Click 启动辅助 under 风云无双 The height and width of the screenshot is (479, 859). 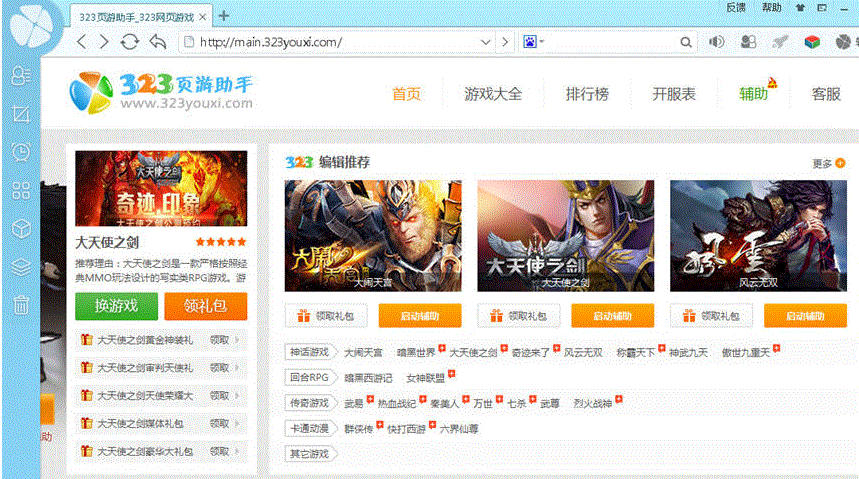click(x=805, y=316)
